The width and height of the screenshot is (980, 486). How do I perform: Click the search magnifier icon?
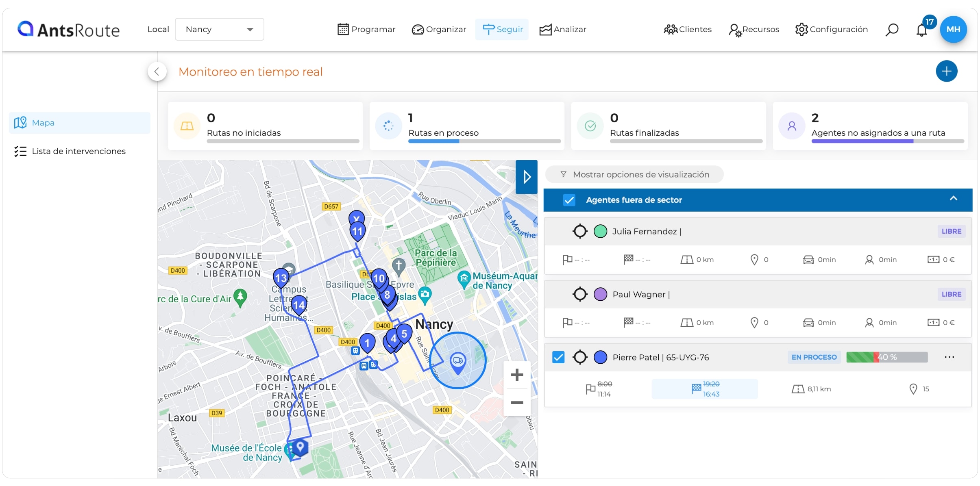[x=892, y=29]
